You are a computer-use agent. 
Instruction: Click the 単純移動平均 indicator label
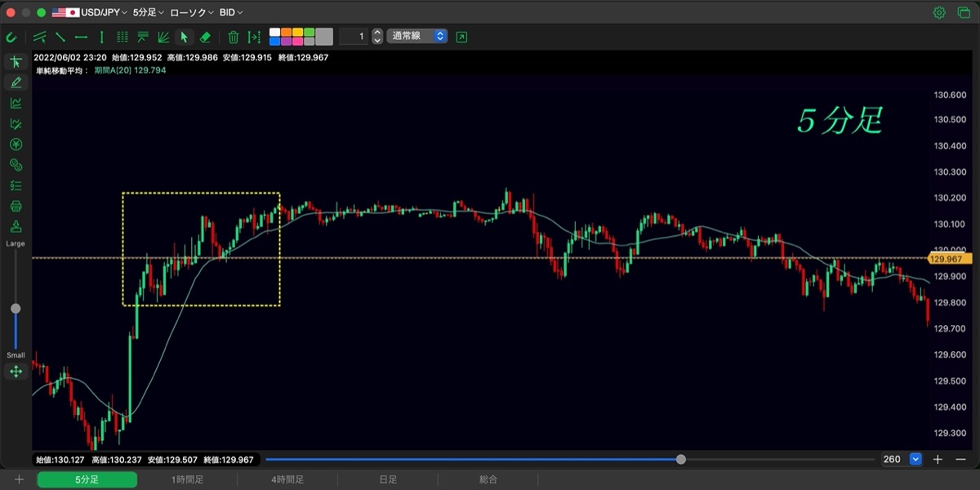(x=62, y=71)
